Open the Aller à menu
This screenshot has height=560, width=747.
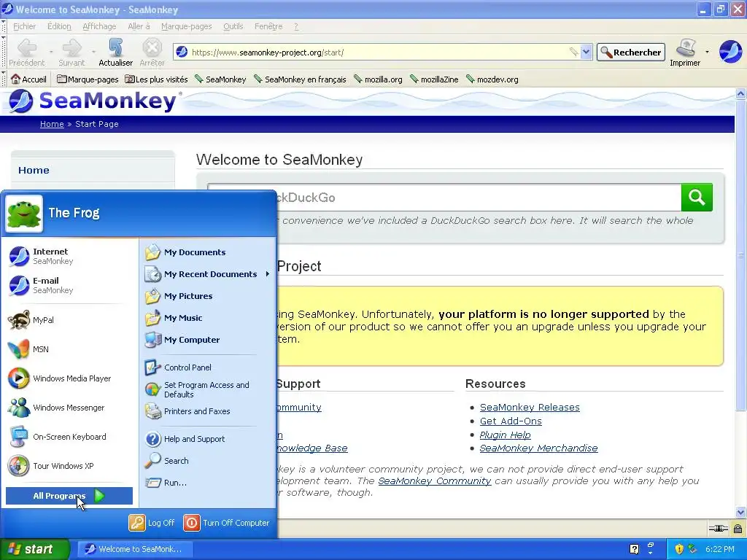point(139,26)
